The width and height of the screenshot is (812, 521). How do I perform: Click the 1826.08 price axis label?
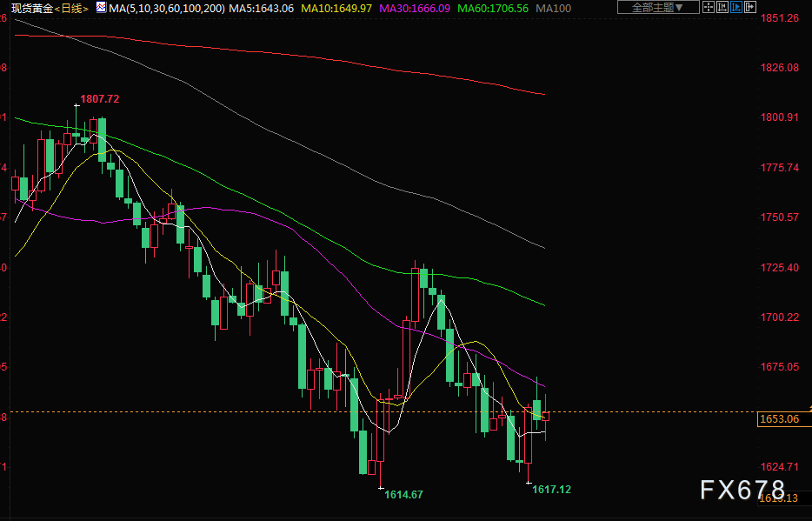click(779, 67)
